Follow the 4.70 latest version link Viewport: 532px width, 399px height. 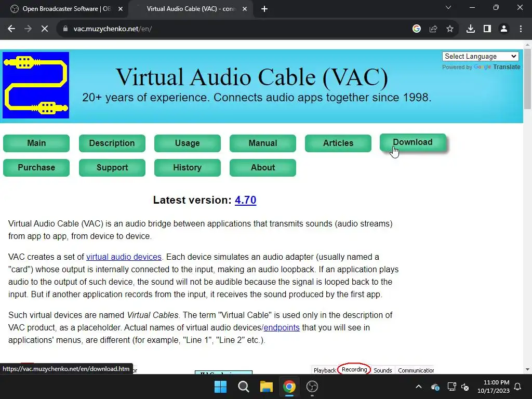245,200
